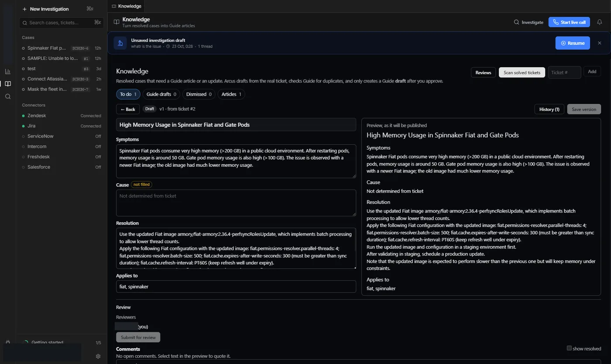Select the Knowledge tab at top

127,6
